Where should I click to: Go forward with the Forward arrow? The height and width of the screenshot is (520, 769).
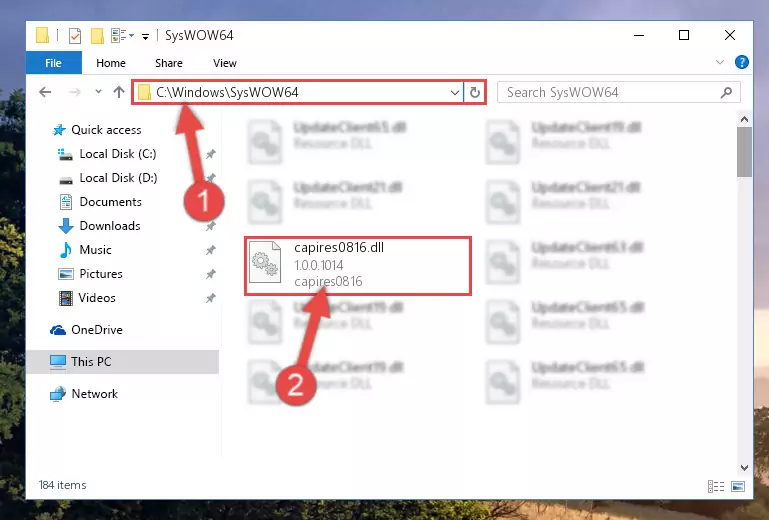75,92
